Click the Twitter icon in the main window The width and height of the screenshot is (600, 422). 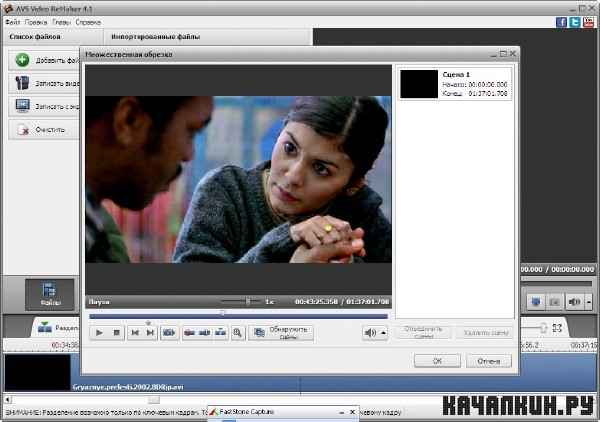pyautogui.click(x=575, y=22)
